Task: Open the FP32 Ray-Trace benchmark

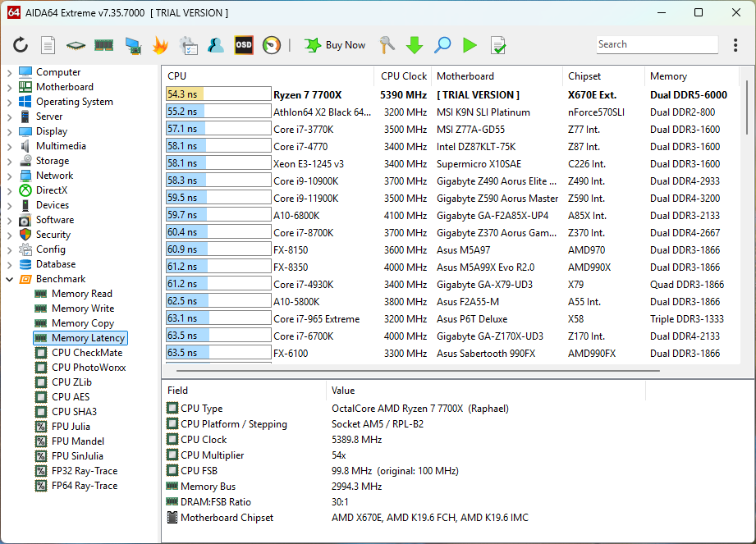Action: coord(85,471)
